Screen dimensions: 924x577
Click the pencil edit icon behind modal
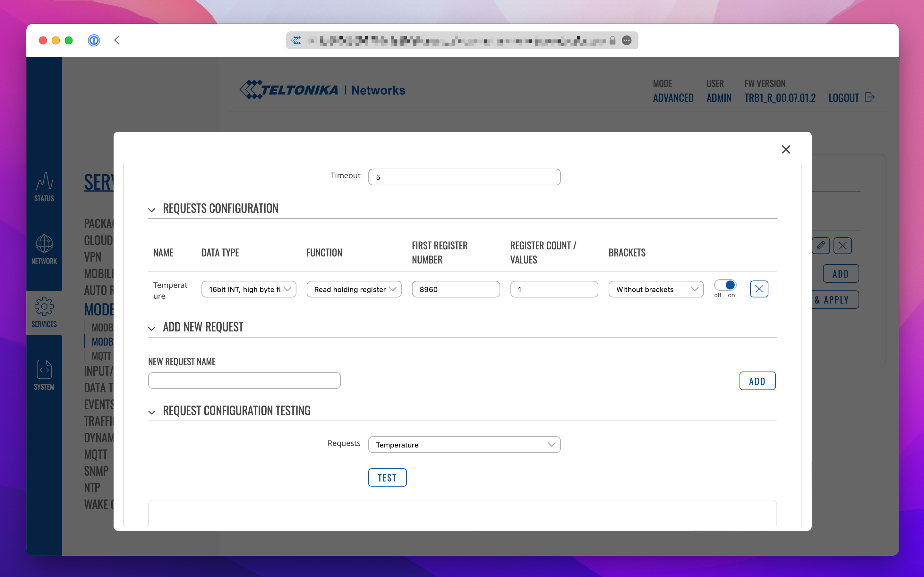[x=820, y=245]
